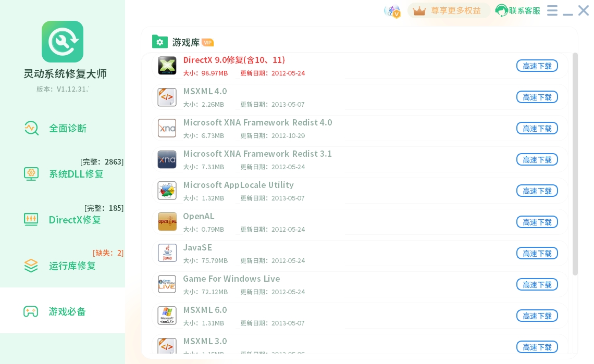Click the 大小: 0.79MB size text

(x=204, y=230)
